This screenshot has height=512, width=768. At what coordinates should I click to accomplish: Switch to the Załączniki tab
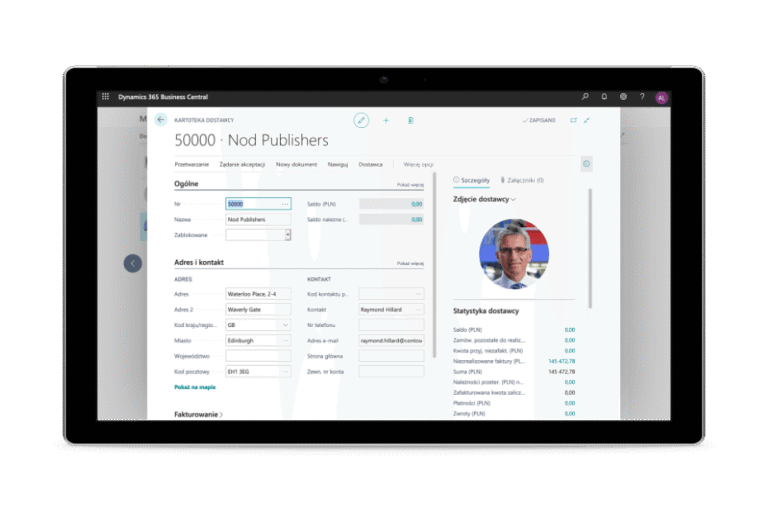pyautogui.click(x=522, y=180)
